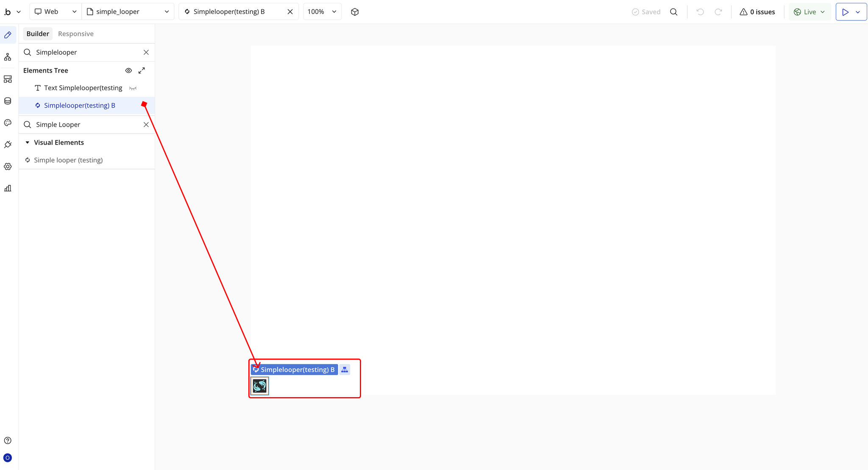Click the search magnifier in top bar
Screen dimensions: 868x470
pos(673,12)
